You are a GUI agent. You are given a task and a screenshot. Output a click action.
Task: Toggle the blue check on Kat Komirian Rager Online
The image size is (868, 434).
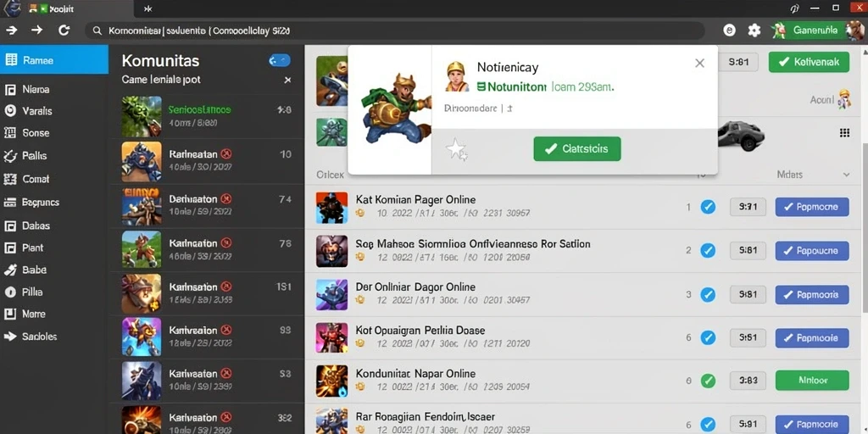[708, 207]
